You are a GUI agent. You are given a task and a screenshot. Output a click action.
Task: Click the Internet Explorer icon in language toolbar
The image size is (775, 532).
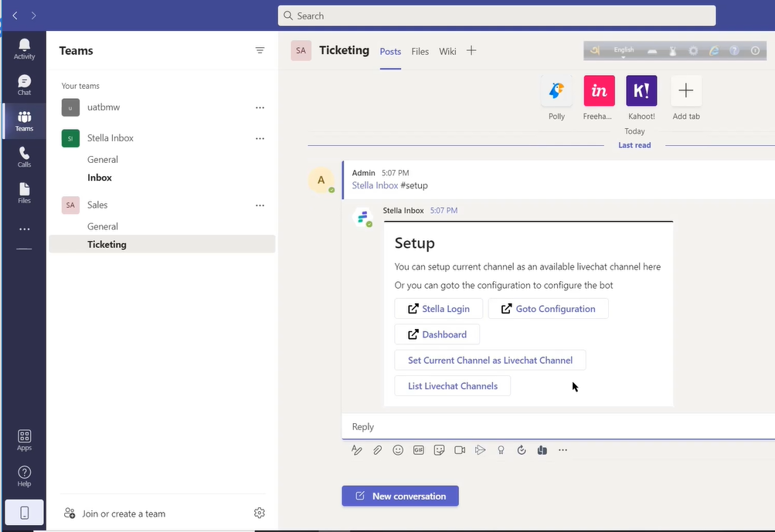pos(714,51)
